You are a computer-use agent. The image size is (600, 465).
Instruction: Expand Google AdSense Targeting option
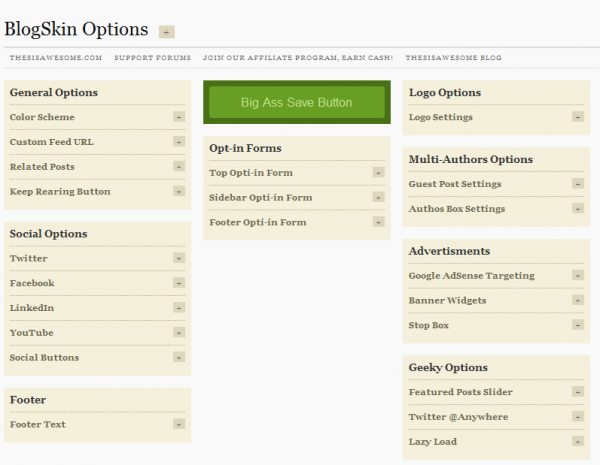click(578, 276)
